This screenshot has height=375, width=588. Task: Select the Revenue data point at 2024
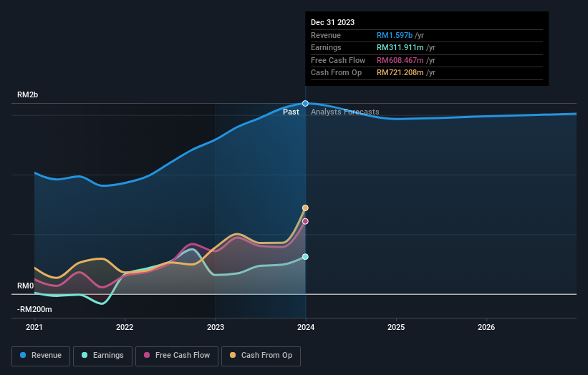[x=305, y=103]
